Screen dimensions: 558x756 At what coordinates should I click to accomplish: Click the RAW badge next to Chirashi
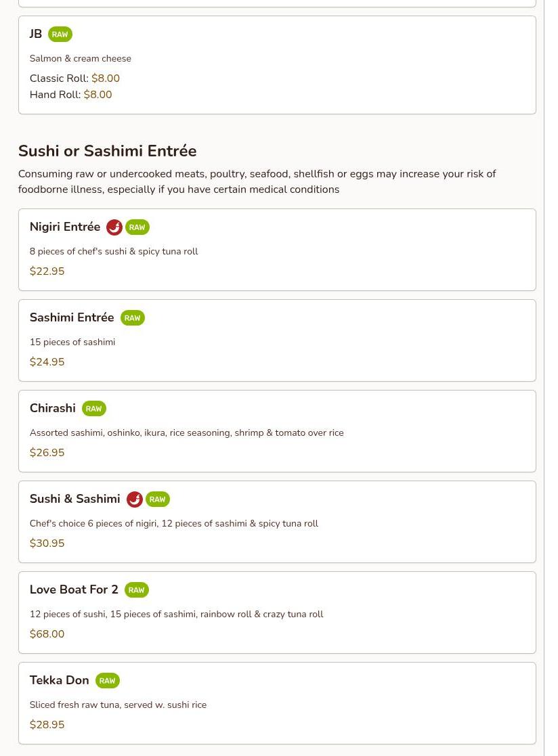[x=94, y=408]
